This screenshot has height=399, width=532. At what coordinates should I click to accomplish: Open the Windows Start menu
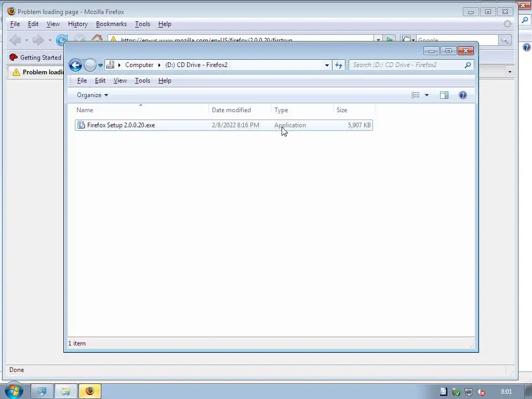pos(14,391)
